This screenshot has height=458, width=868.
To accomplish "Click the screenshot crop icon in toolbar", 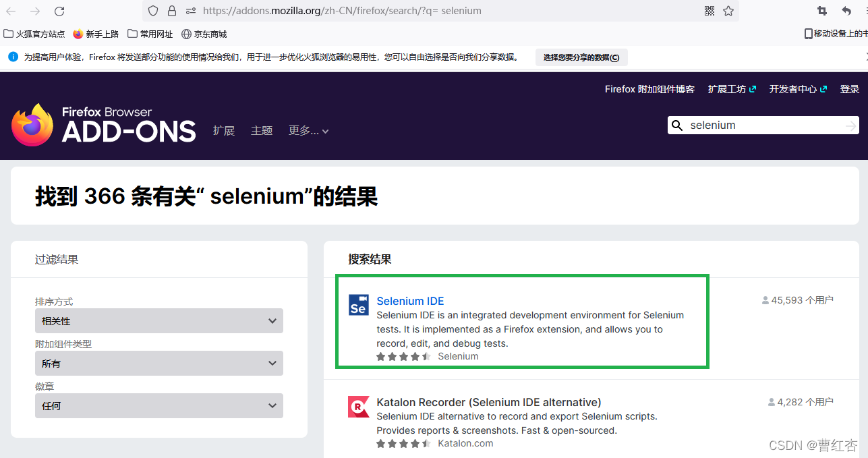I will click(x=821, y=11).
